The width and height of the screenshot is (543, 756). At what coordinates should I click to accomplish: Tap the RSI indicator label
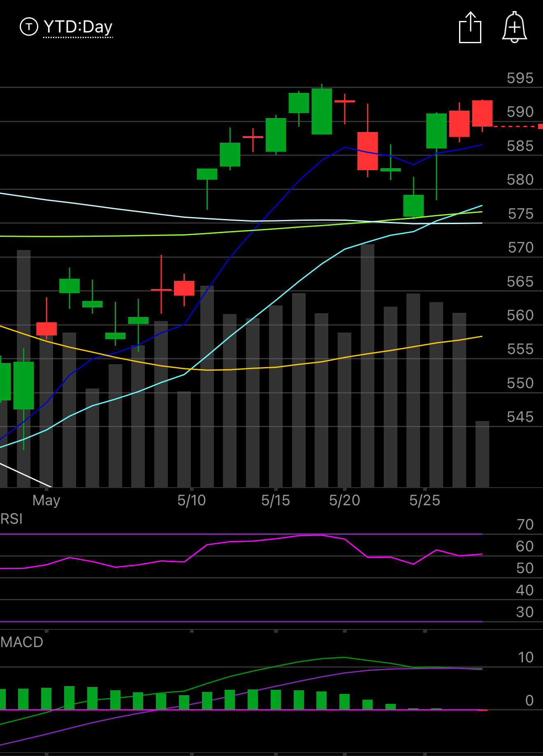12,519
